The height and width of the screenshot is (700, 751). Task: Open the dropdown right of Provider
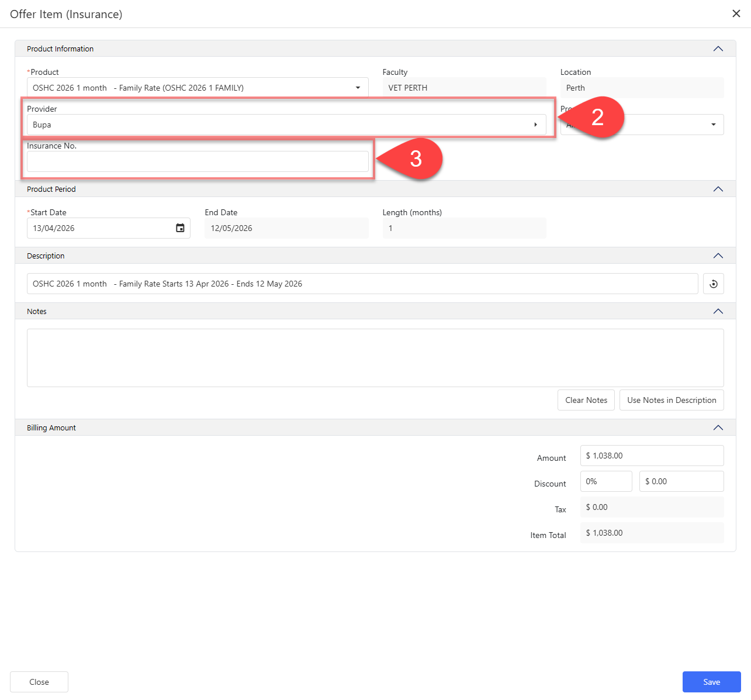[712, 125]
